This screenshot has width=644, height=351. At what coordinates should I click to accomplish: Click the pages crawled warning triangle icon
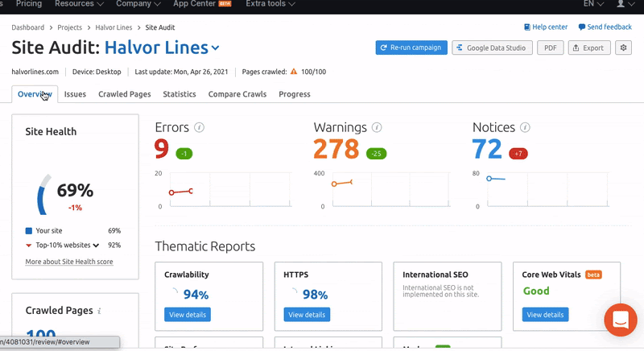click(x=294, y=72)
